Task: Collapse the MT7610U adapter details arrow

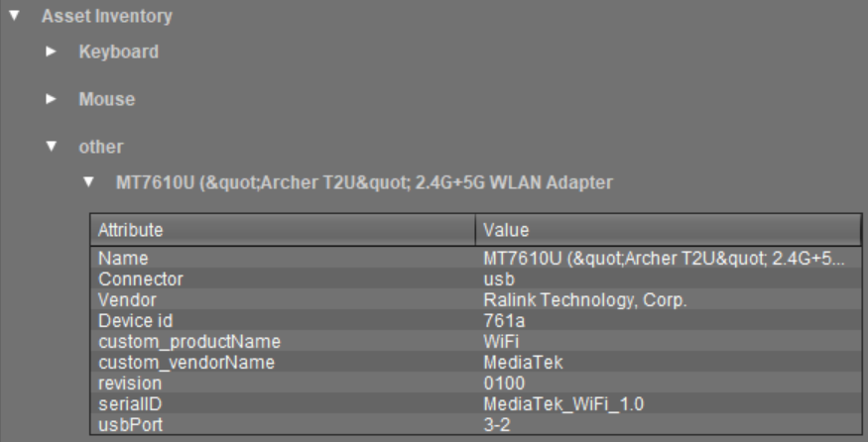Action: [x=88, y=183]
